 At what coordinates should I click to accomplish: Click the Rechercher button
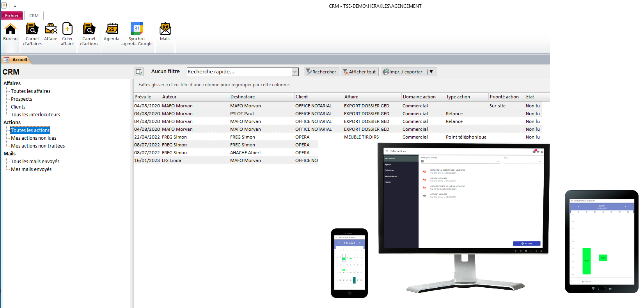click(321, 72)
